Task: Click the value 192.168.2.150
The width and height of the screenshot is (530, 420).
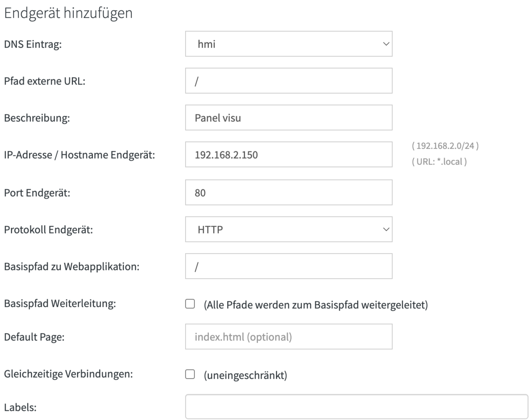Action: click(226, 154)
